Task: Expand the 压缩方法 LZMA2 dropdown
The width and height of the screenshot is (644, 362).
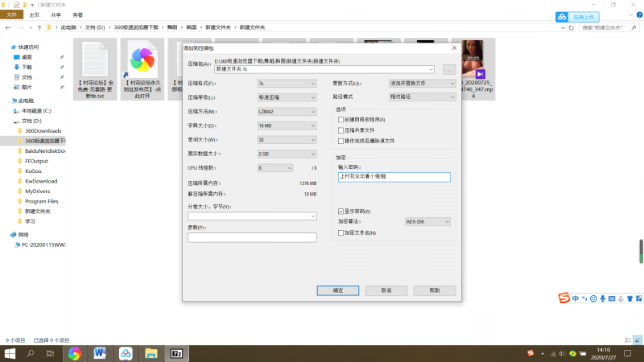Action: click(x=287, y=111)
